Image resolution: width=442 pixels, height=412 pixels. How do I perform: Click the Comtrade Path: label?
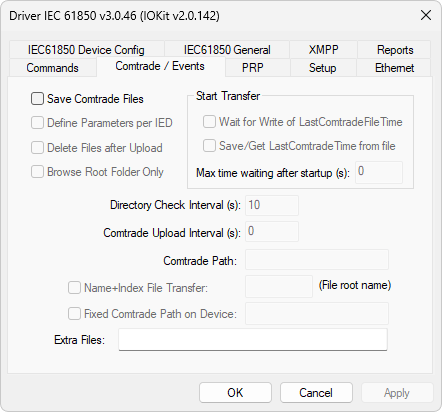pyautogui.click(x=200, y=261)
